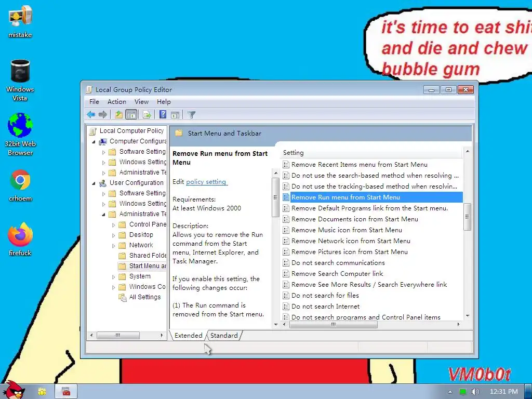Viewport: 532px width, 399px height.
Task: Switch to the Standard tab
Action: click(x=224, y=335)
